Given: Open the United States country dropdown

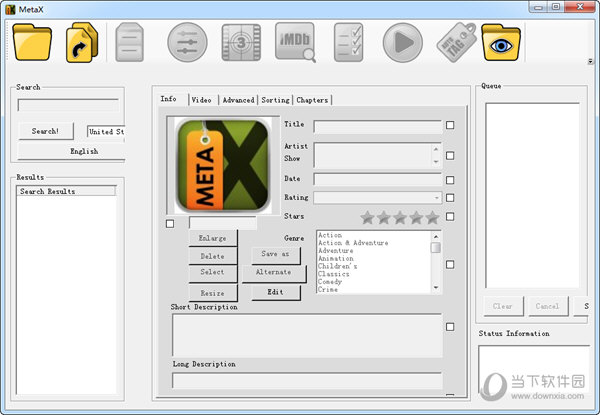Looking at the screenshot, I should pyautogui.click(x=106, y=132).
